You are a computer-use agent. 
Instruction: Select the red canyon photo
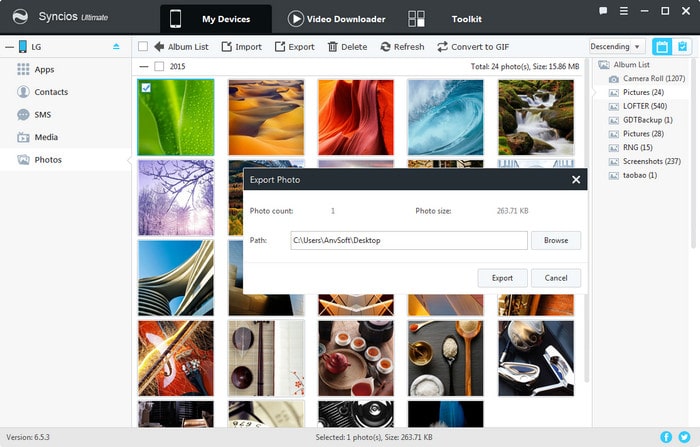pos(356,117)
